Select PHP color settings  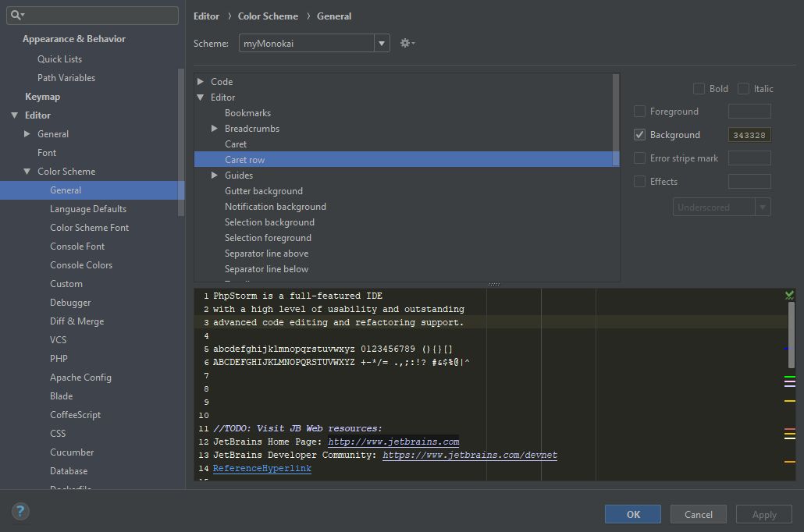click(x=59, y=359)
